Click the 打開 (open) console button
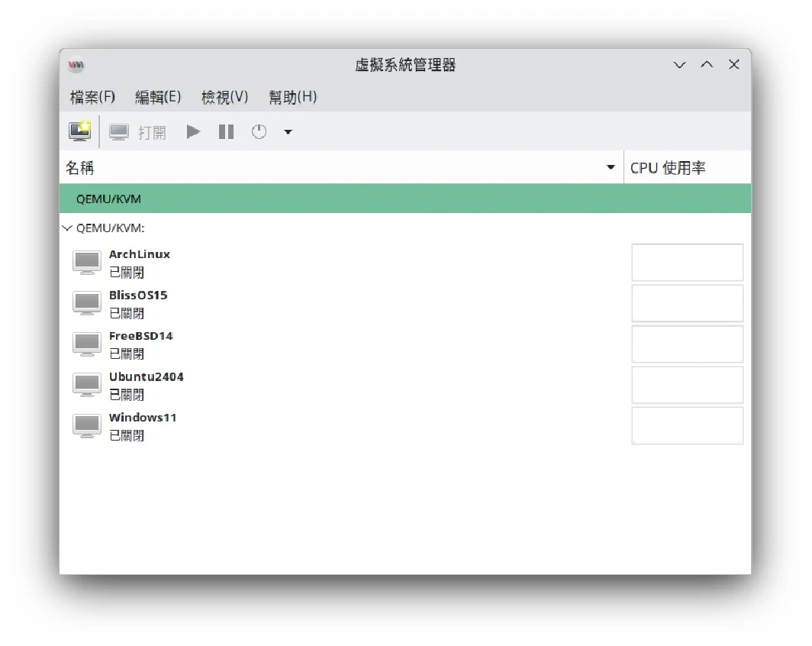This screenshot has width=812, height=646. 137,132
